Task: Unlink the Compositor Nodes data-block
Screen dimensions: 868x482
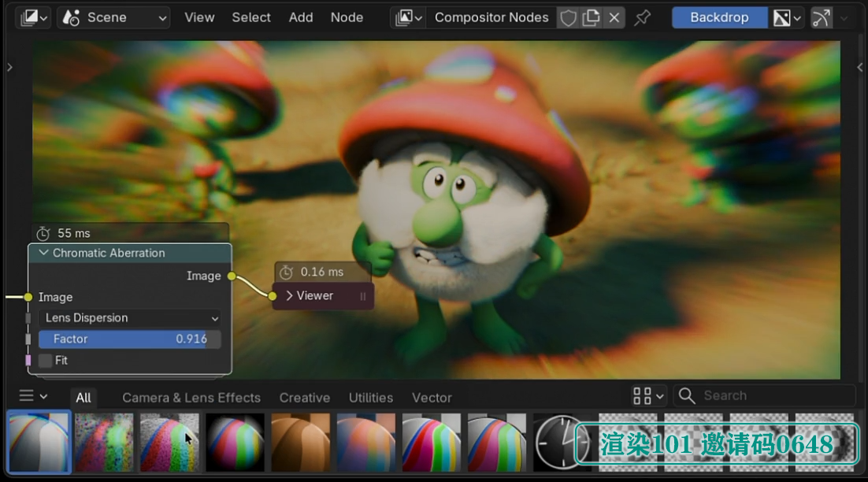Action: [x=614, y=17]
